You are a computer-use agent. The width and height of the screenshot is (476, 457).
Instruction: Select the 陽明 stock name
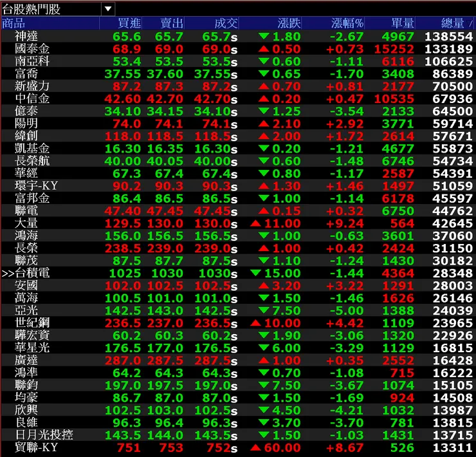26,124
